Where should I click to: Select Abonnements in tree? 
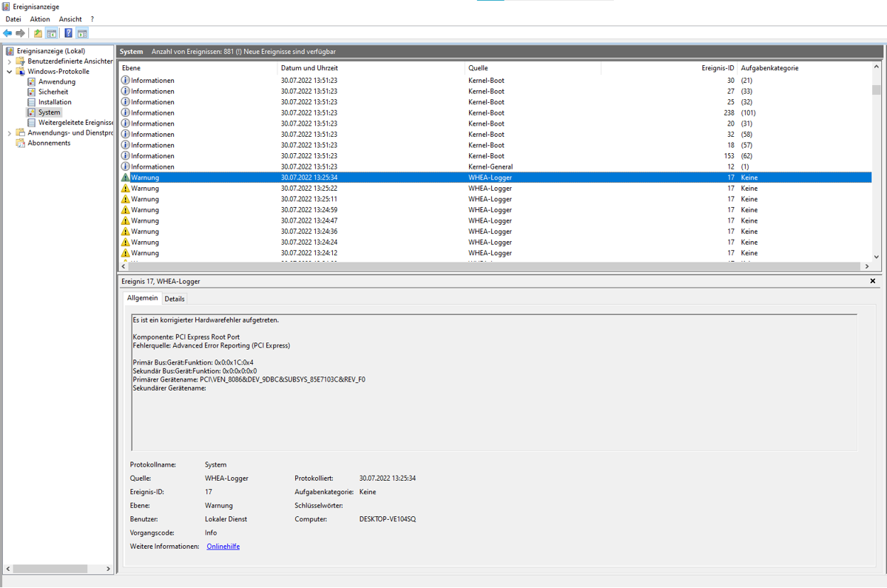click(x=50, y=143)
